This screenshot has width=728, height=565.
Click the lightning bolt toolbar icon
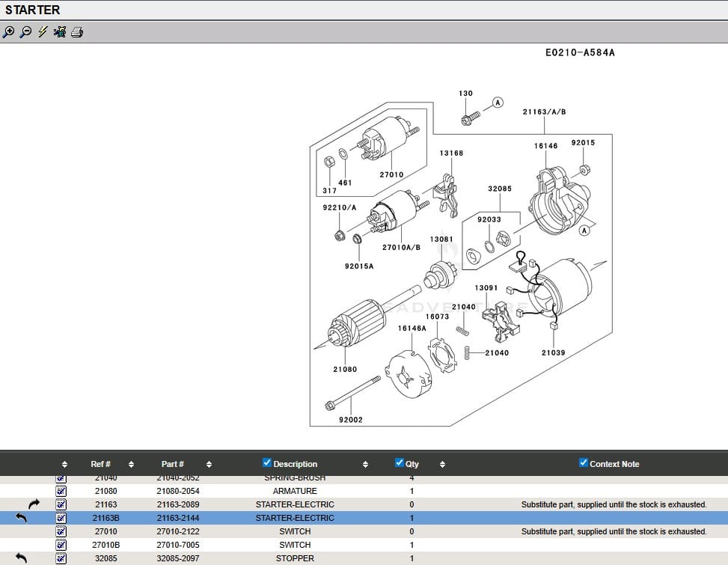(43, 32)
